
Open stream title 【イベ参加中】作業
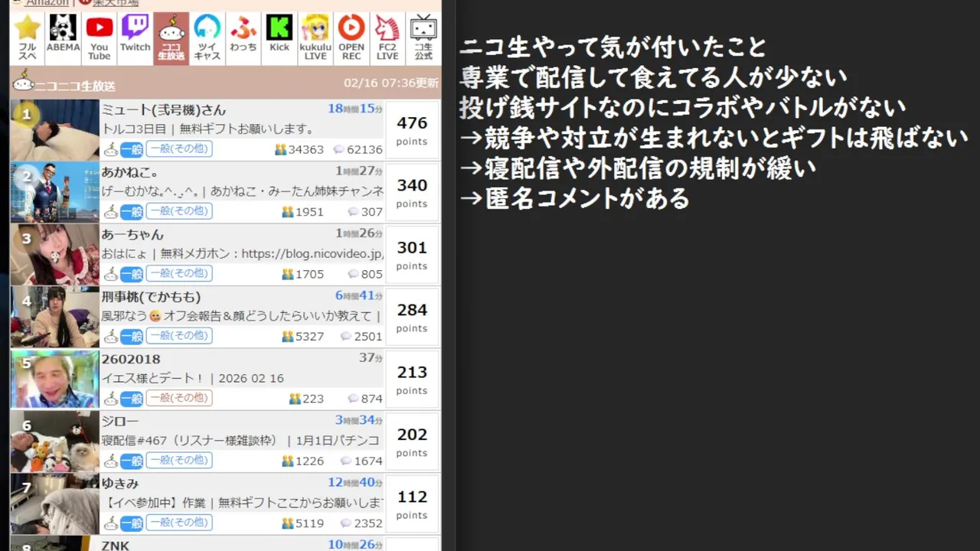[243, 503]
